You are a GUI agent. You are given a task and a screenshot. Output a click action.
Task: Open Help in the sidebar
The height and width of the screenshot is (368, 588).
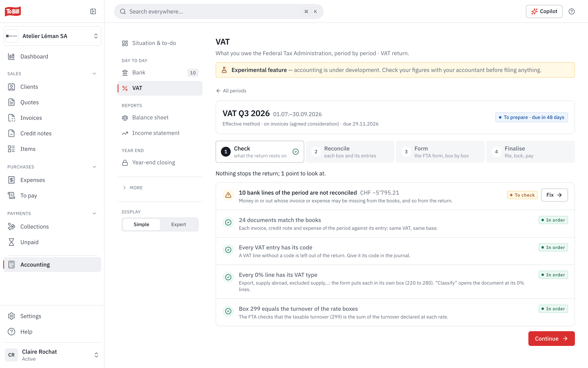52,331
